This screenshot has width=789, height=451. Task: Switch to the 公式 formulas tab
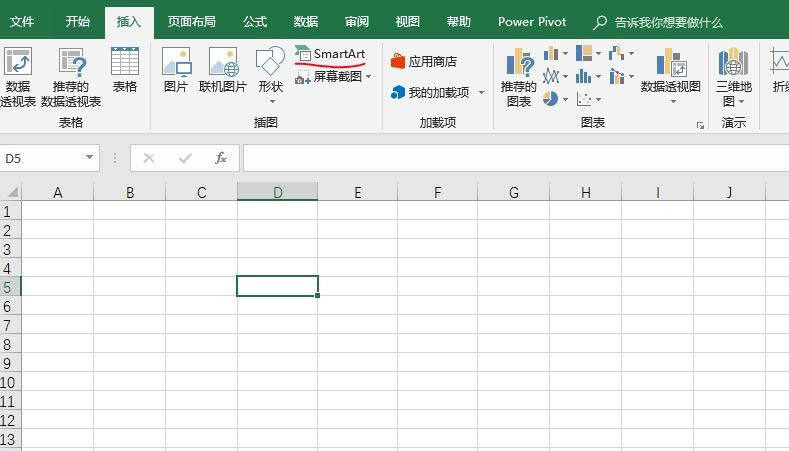click(x=255, y=22)
